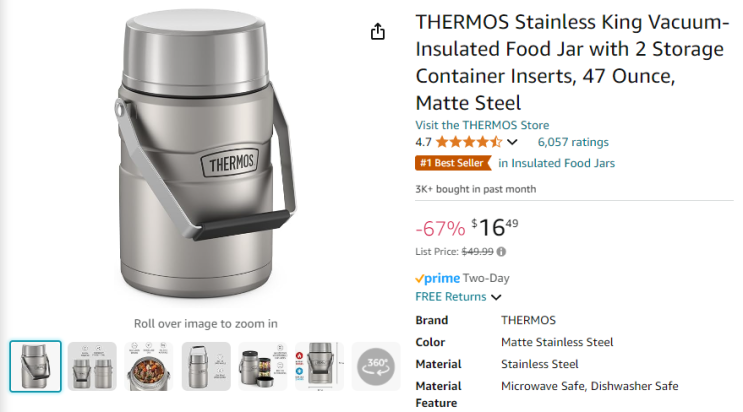Select the jar with container inserts thumbnail
The height and width of the screenshot is (412, 743).
tap(262, 366)
